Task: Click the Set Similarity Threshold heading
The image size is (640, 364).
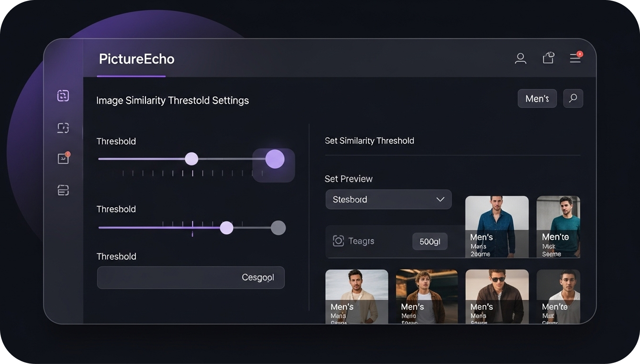Action: (369, 141)
